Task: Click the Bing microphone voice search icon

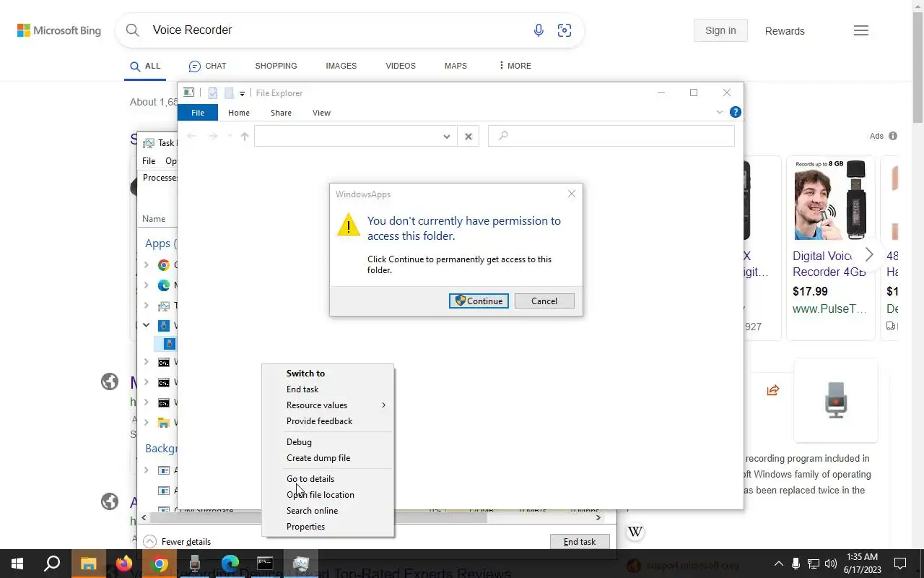Action: point(539,30)
